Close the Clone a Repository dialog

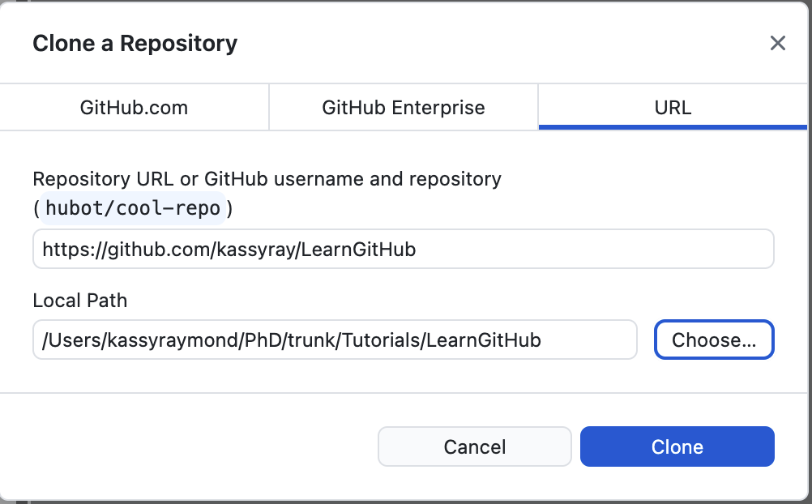[777, 44]
